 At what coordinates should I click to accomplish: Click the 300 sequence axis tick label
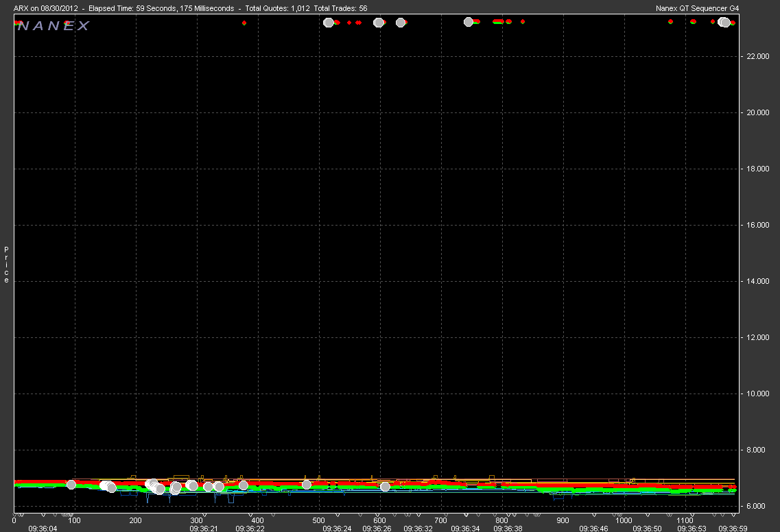196,520
